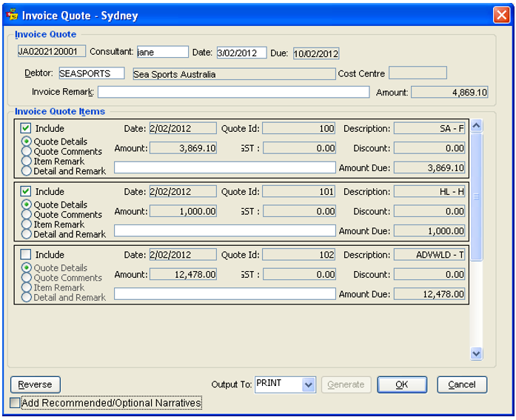This screenshot has height=420, width=516.
Task: Click Quote Id field showing 101
Action: pyautogui.click(x=298, y=191)
